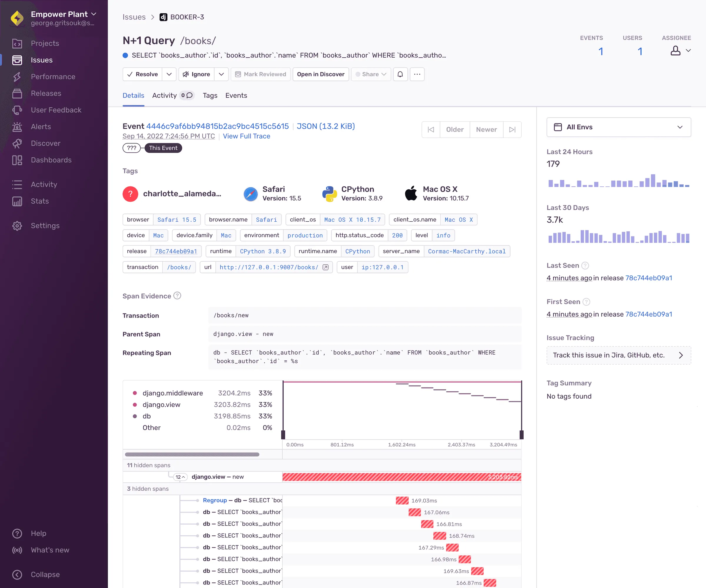The width and height of the screenshot is (706, 588).
Task: Open the three-dots more actions menu
Action: (417, 74)
